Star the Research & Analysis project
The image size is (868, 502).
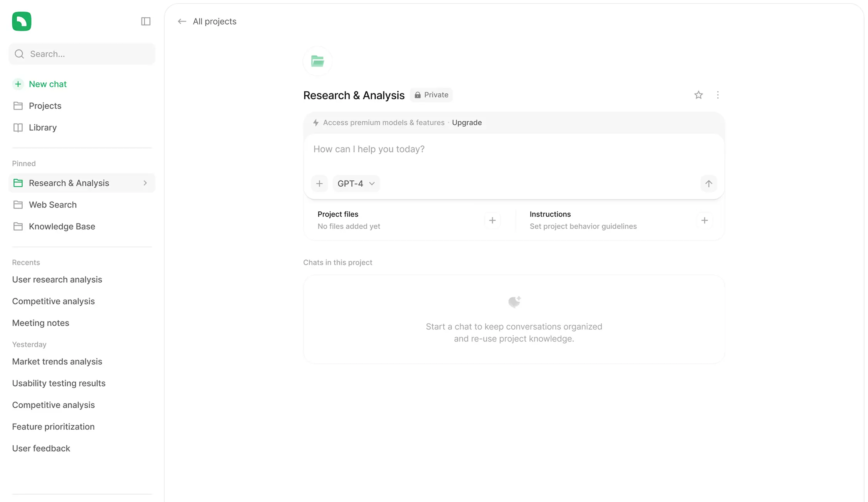pyautogui.click(x=698, y=95)
